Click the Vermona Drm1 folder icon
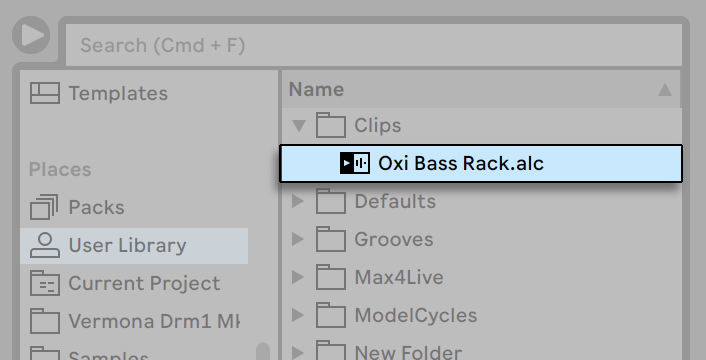The width and height of the screenshot is (706, 360). [x=45, y=321]
